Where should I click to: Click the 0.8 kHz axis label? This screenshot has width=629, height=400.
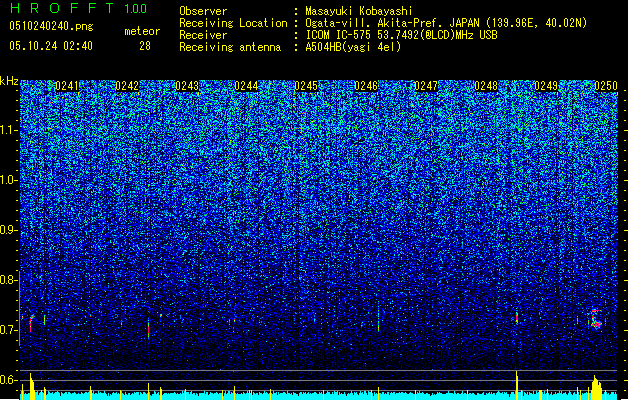pyautogui.click(x=9, y=280)
